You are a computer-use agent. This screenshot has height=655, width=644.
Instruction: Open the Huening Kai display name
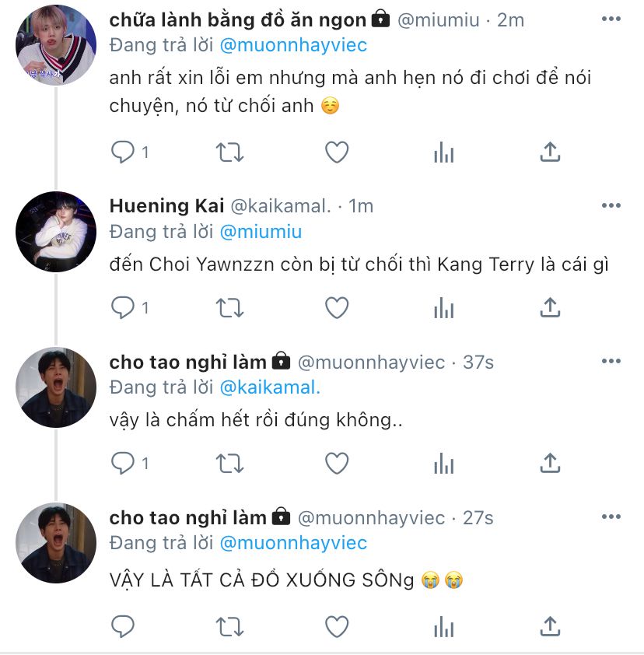[x=166, y=206]
